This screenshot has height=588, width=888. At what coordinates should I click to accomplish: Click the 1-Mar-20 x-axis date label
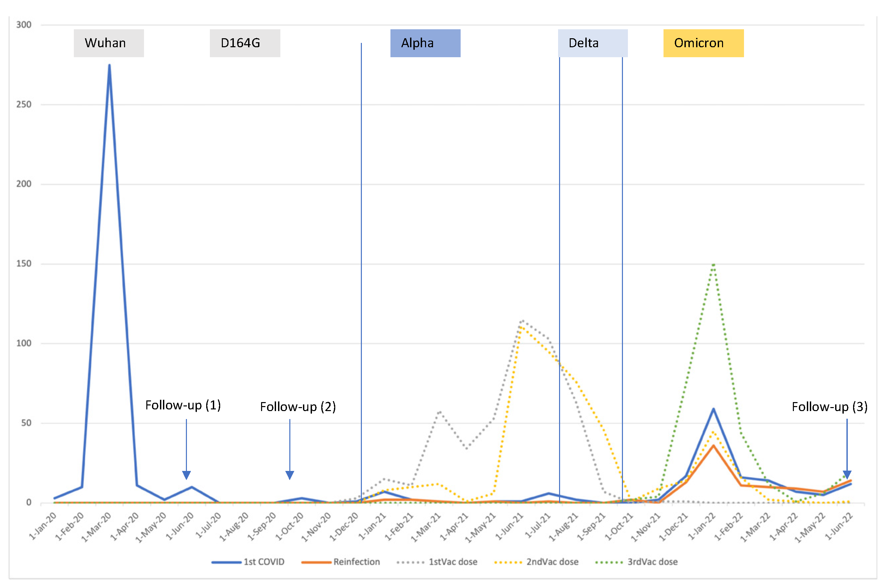point(97,527)
